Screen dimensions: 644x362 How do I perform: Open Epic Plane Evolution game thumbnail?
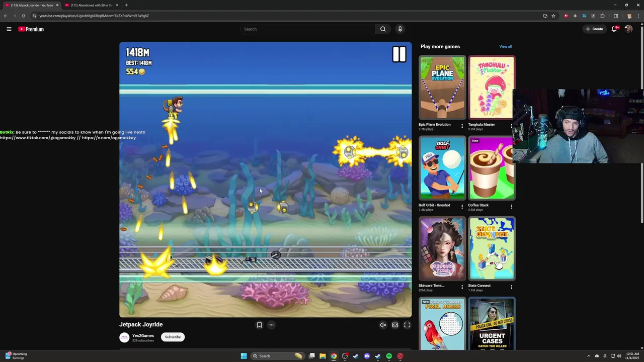click(x=442, y=87)
